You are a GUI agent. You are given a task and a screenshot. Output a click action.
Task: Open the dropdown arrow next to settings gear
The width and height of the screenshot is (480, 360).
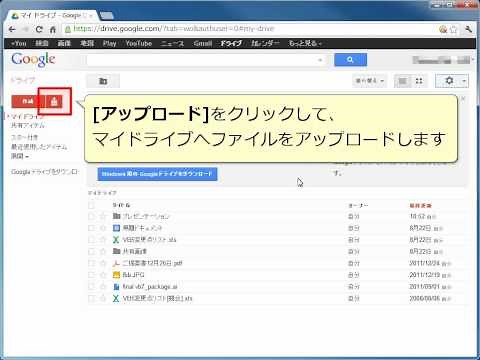[x=464, y=81]
